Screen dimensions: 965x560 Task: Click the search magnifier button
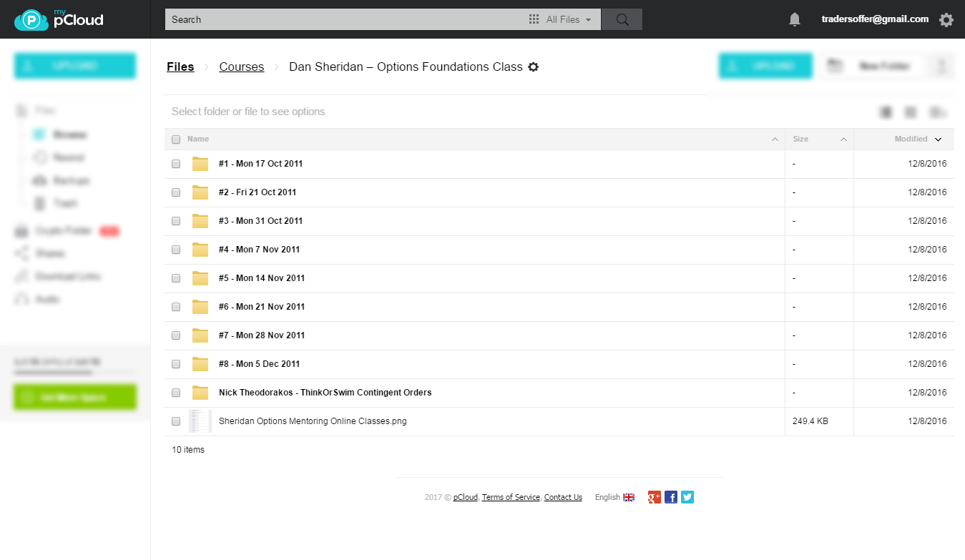pos(622,19)
